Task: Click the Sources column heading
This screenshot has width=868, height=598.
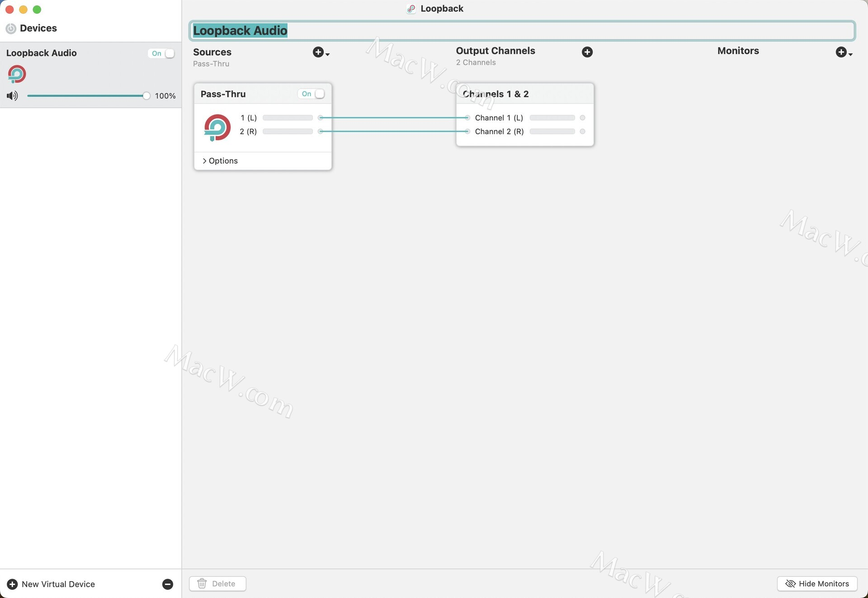Action: tap(212, 52)
